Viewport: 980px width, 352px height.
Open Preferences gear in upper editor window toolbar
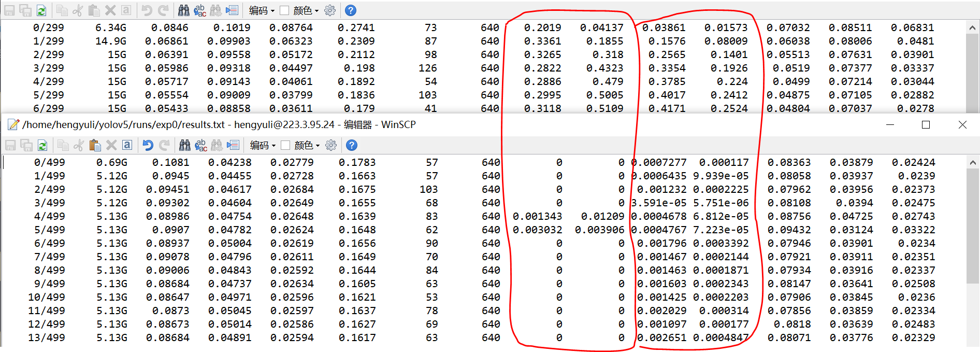click(x=330, y=10)
